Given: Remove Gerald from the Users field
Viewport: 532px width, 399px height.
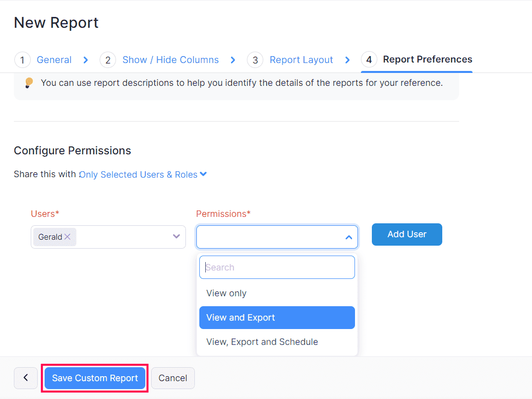Looking at the screenshot, I should pyautogui.click(x=67, y=237).
